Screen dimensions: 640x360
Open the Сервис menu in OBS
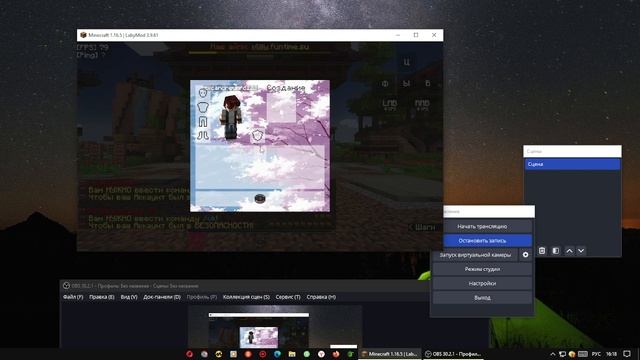click(288, 297)
